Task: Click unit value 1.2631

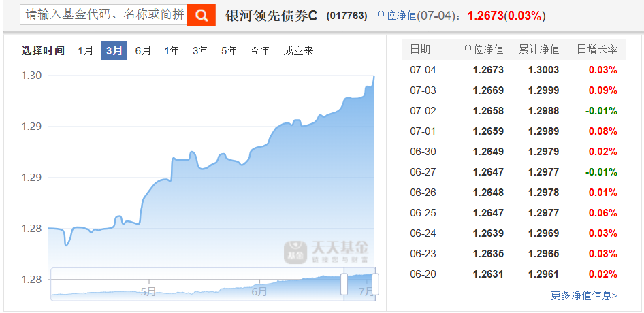Action: [x=488, y=274]
